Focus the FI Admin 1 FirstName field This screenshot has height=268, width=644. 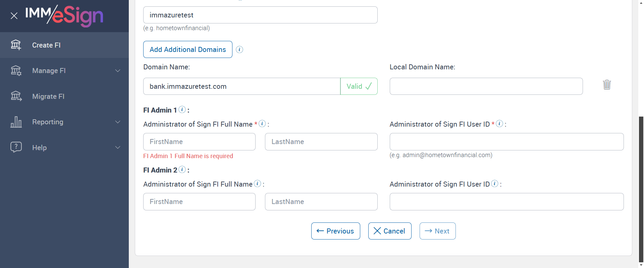coord(199,142)
